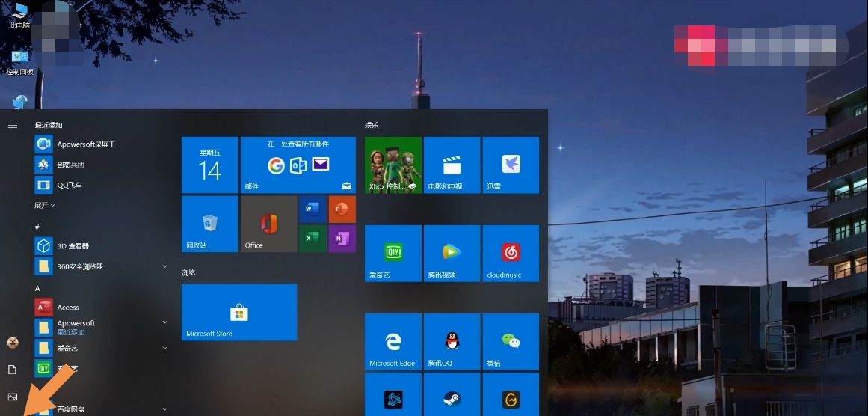Launch the 迅雷 tile
Screen dimensions: 868x416
pos(511,165)
